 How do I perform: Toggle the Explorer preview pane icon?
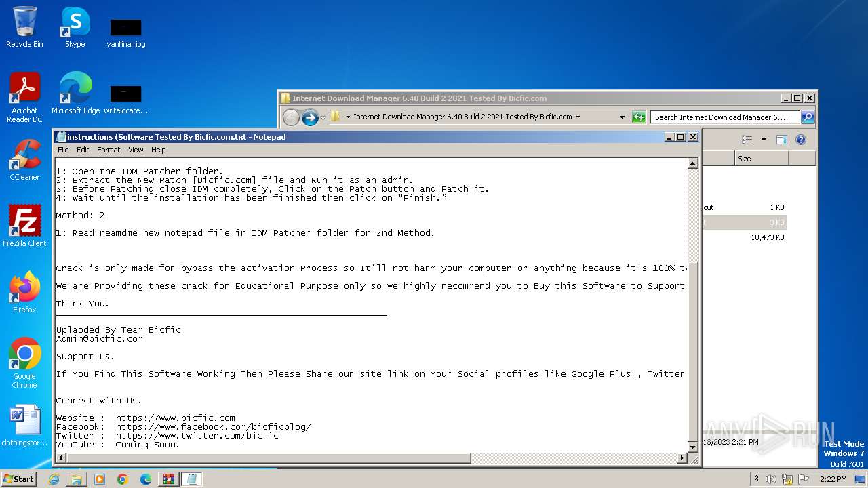tap(781, 140)
